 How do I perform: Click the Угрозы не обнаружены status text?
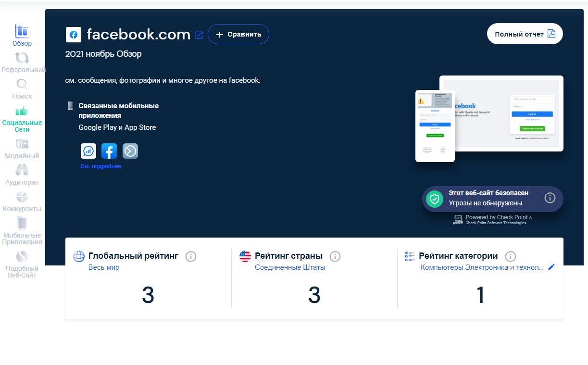486,203
